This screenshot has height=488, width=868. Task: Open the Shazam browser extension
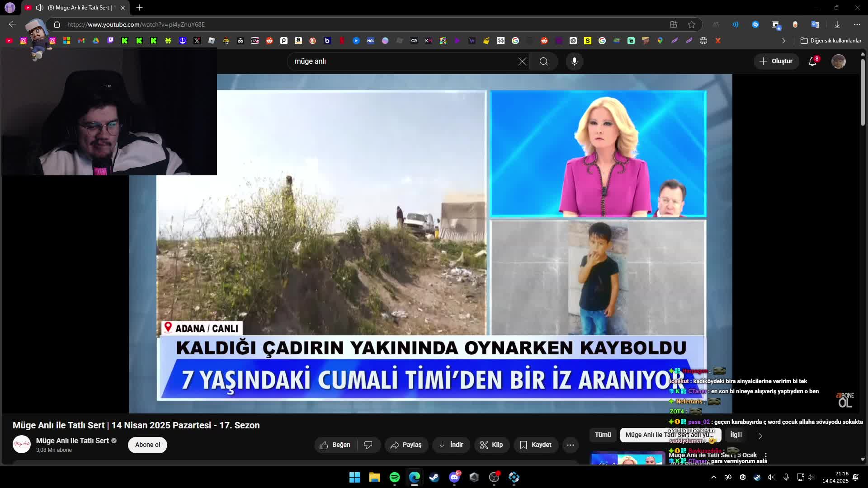[755, 24]
